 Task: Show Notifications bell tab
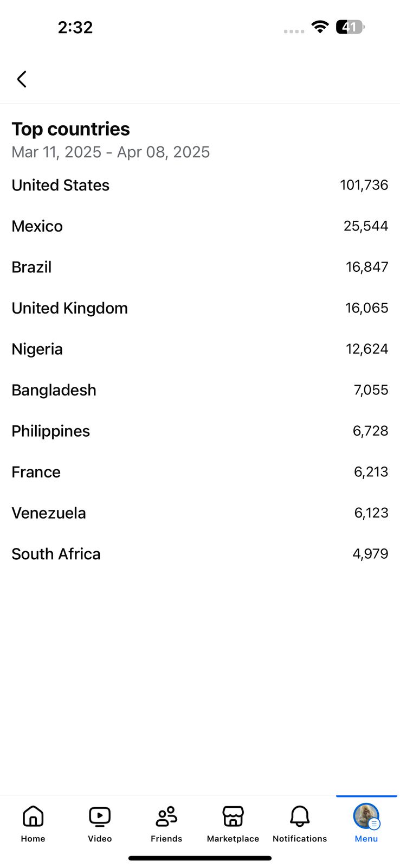point(300,823)
